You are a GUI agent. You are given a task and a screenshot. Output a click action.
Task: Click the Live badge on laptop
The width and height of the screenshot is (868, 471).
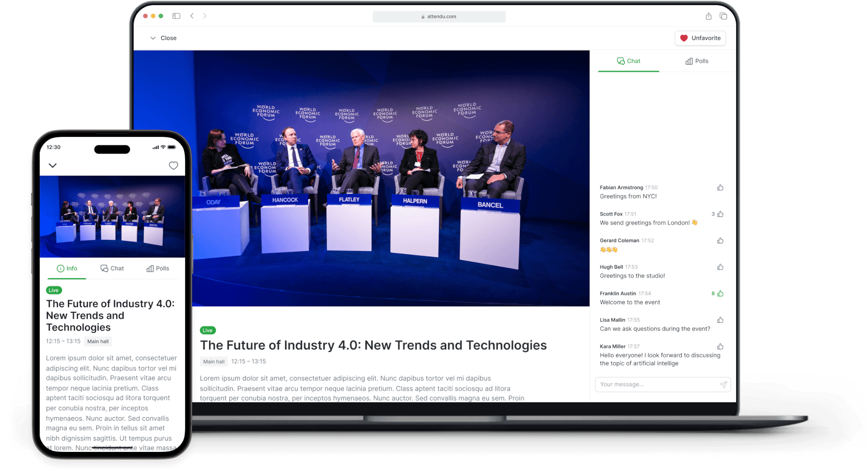pos(208,330)
